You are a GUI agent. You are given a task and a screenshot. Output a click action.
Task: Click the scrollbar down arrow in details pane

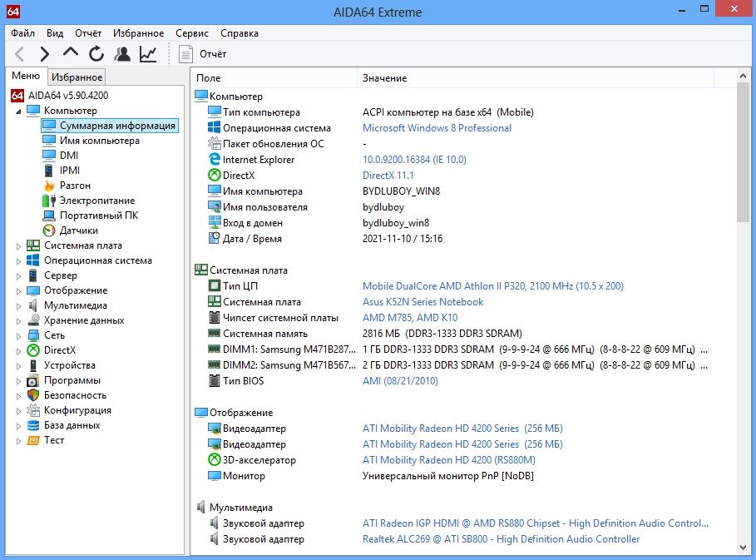743,547
